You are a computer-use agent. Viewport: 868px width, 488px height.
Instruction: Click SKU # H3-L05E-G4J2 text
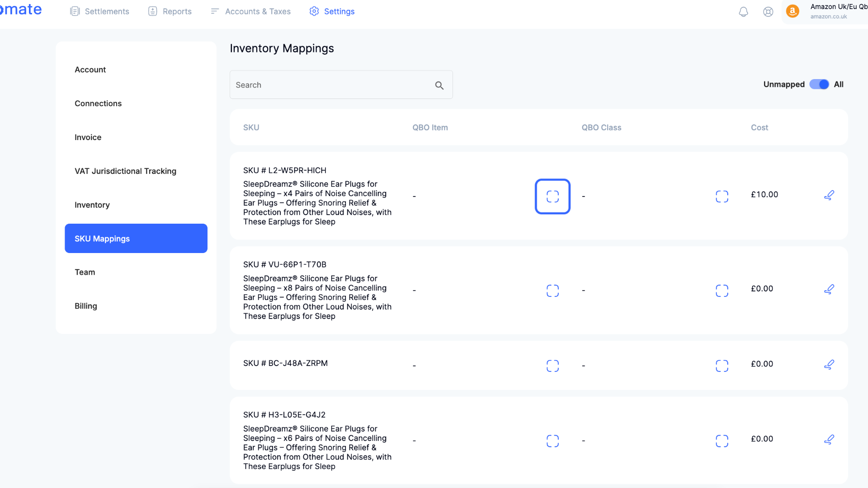point(284,415)
